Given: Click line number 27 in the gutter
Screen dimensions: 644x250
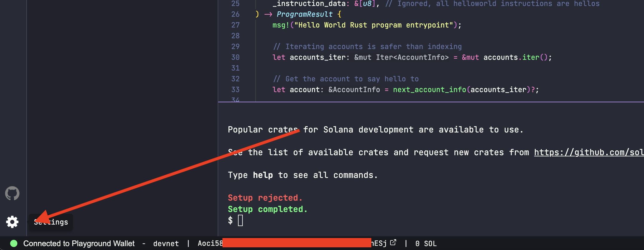Looking at the screenshot, I should [235, 25].
